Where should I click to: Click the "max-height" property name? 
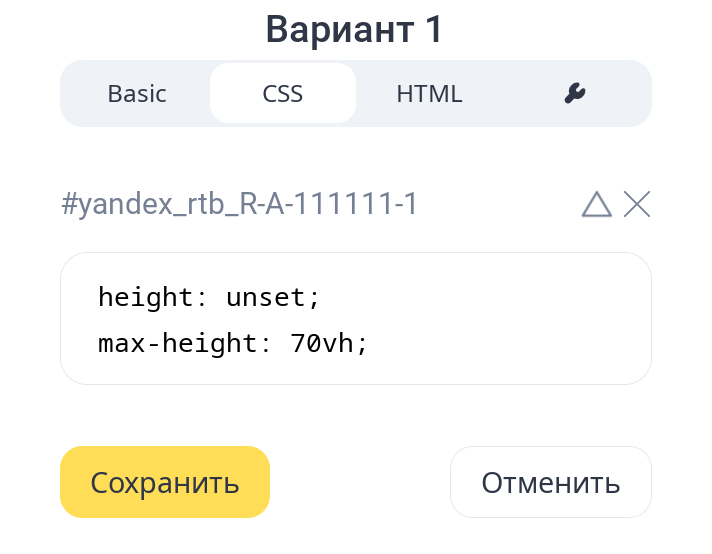pyautogui.click(x=178, y=344)
